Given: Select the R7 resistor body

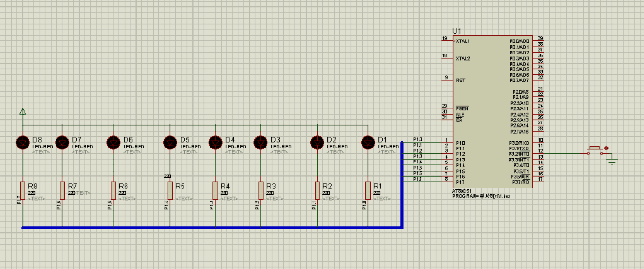Looking at the screenshot, I should tap(62, 190).
